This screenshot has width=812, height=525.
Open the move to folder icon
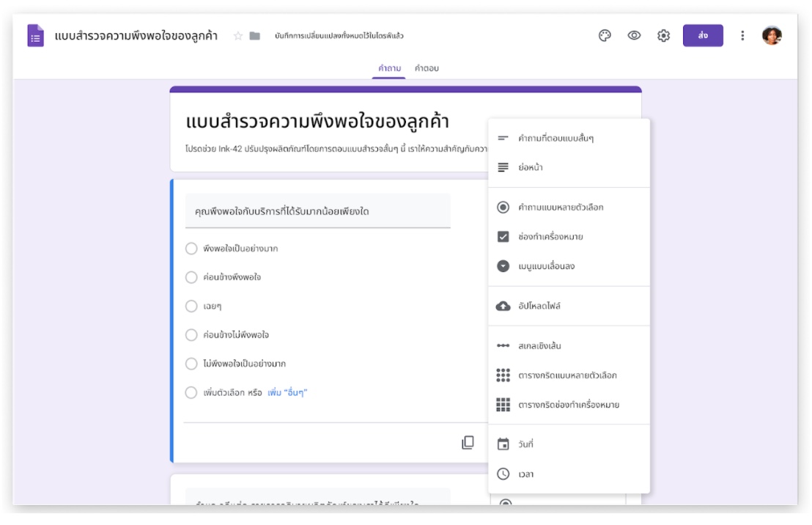pyautogui.click(x=254, y=36)
